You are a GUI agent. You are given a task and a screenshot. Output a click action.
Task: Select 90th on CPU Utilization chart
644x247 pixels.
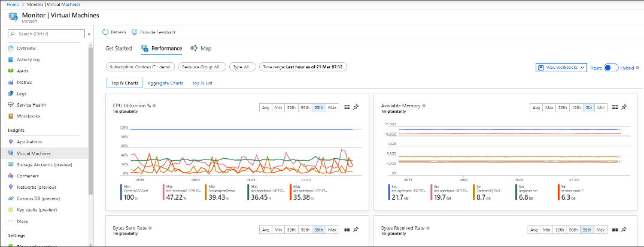[x=305, y=107]
